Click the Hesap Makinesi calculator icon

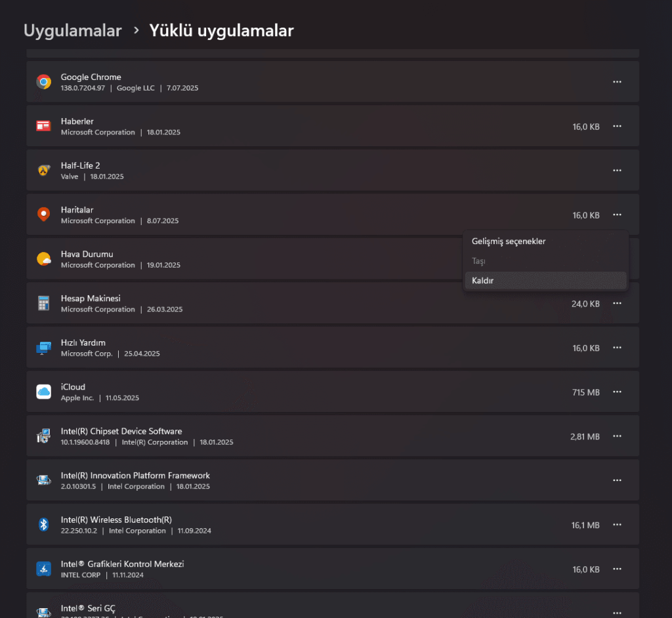pos(44,303)
